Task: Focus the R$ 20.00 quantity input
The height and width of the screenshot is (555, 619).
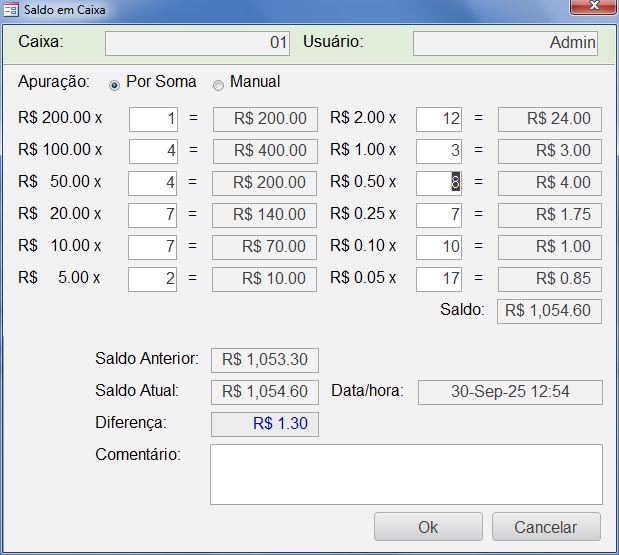Action: tap(153, 215)
